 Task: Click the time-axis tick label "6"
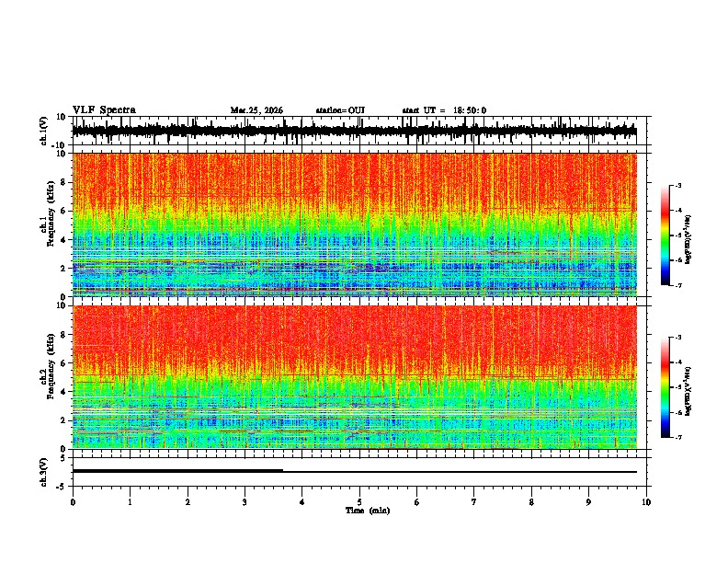pos(417,502)
